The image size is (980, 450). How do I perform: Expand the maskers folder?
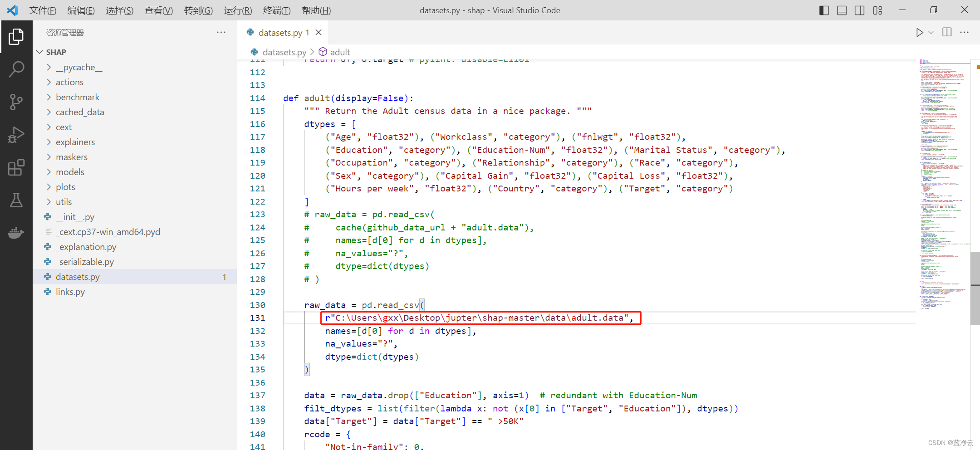point(135,157)
